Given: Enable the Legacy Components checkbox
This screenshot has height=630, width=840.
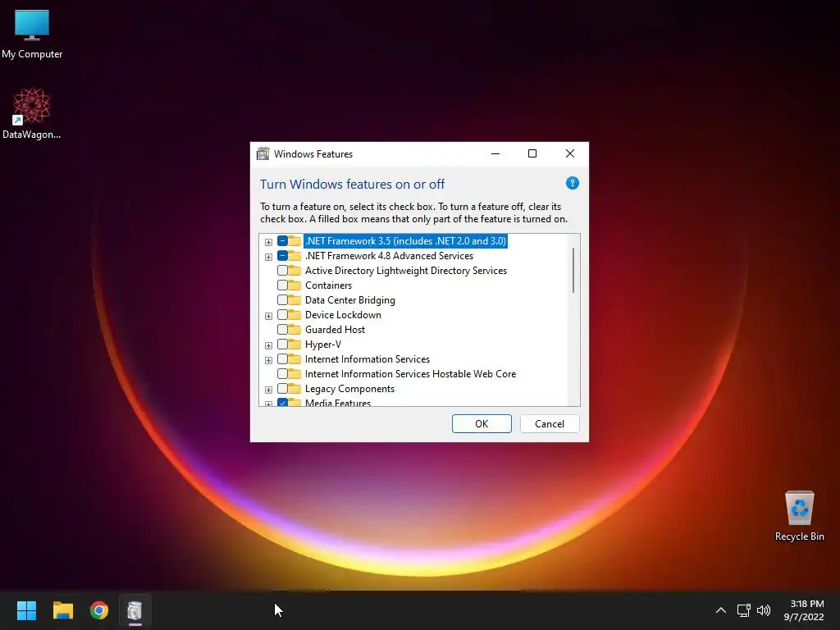Looking at the screenshot, I should pos(282,388).
